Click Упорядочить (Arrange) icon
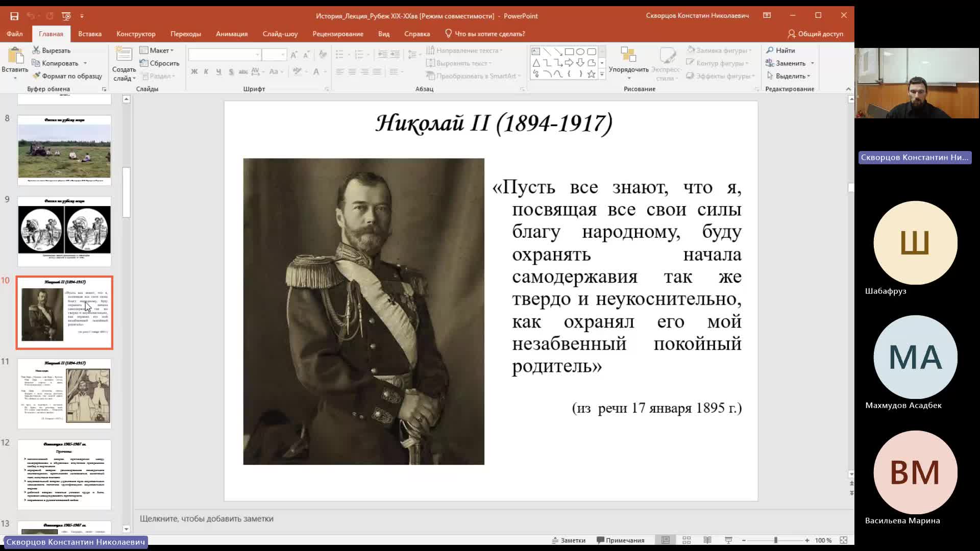 tap(628, 55)
